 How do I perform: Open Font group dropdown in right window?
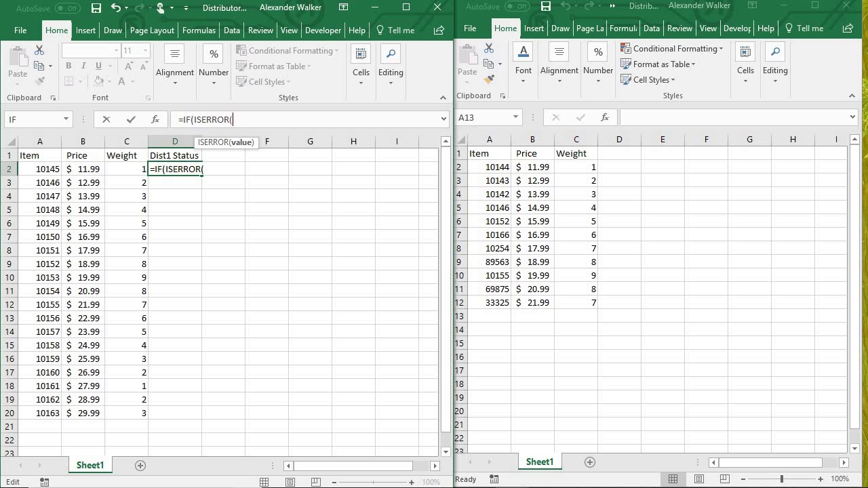point(524,64)
